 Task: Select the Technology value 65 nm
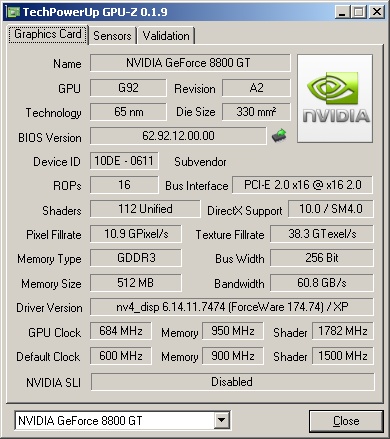(128, 112)
